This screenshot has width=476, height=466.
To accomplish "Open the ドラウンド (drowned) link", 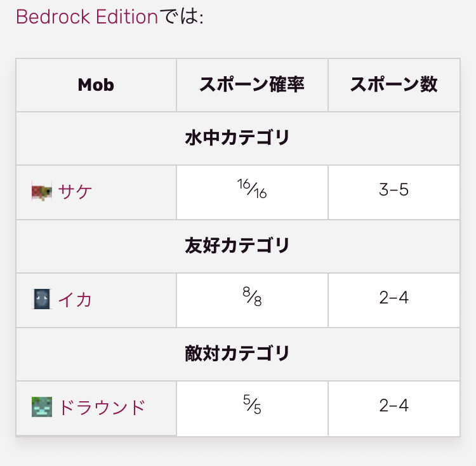I will coord(102,407).
